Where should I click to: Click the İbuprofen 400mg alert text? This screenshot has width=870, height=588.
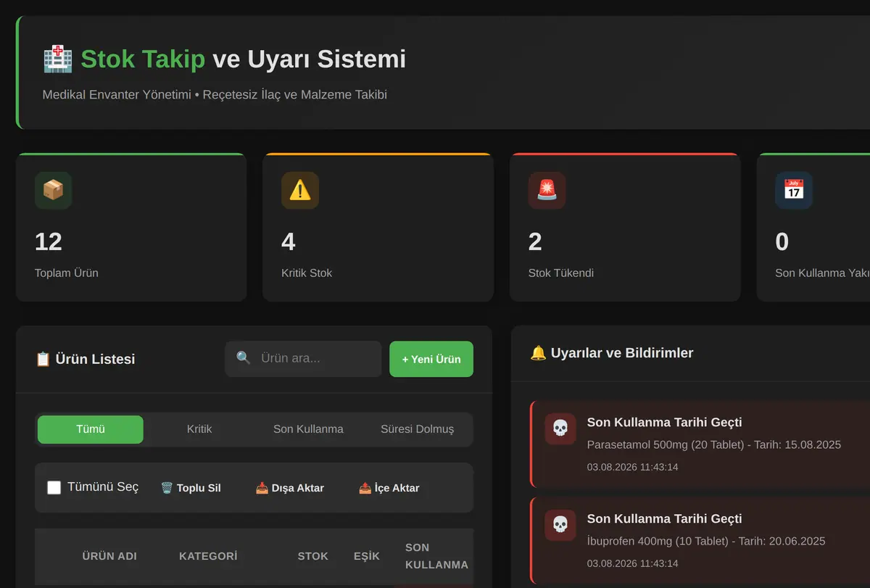point(706,541)
